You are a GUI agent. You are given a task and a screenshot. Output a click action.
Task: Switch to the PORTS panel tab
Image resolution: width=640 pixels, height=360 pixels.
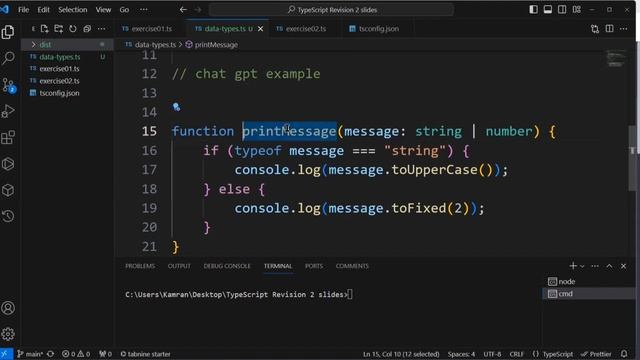314,266
